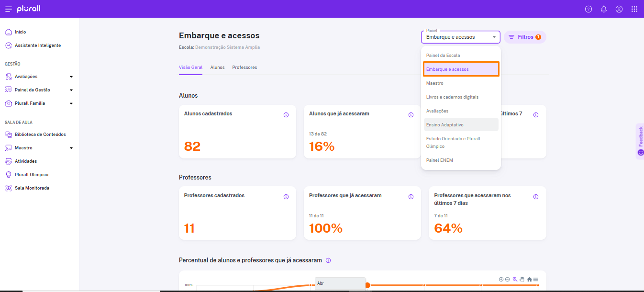Screen dimensions: 644x292
Task: Select the chart panning hand tool
Action: pos(522,279)
